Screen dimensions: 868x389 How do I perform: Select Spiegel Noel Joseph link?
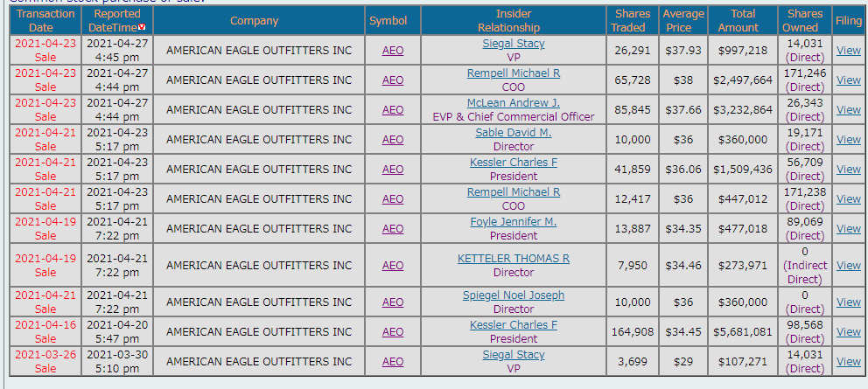pos(513,295)
